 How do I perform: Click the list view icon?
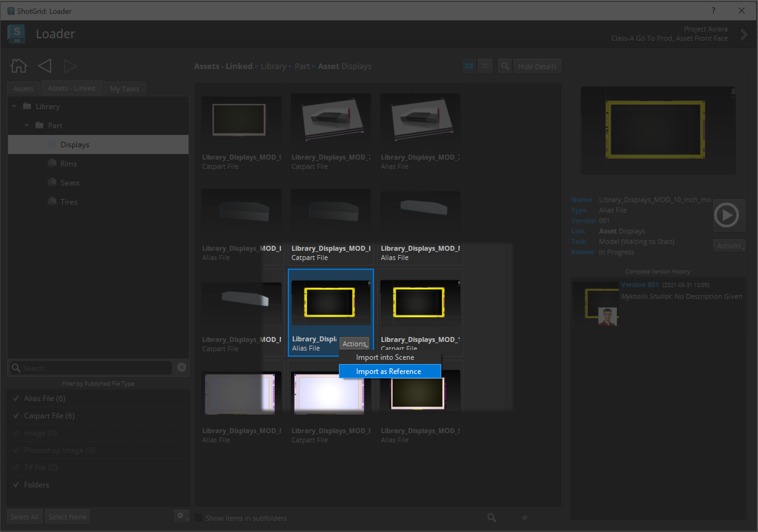tap(486, 66)
